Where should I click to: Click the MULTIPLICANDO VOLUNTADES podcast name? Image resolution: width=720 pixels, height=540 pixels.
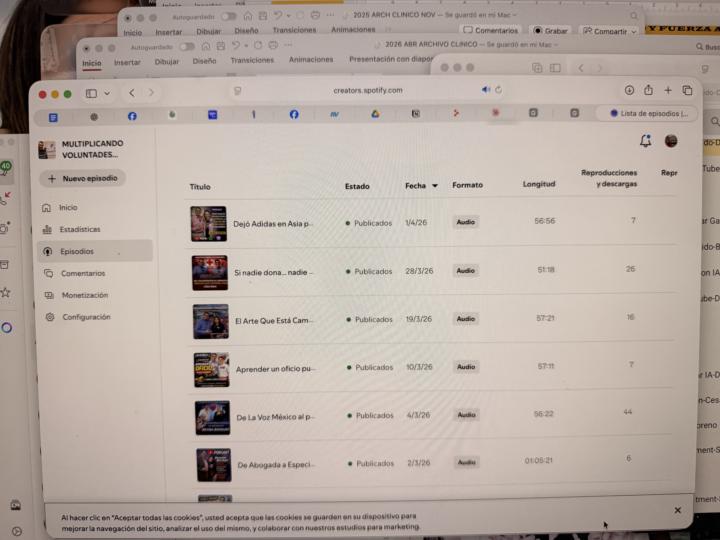point(92,149)
